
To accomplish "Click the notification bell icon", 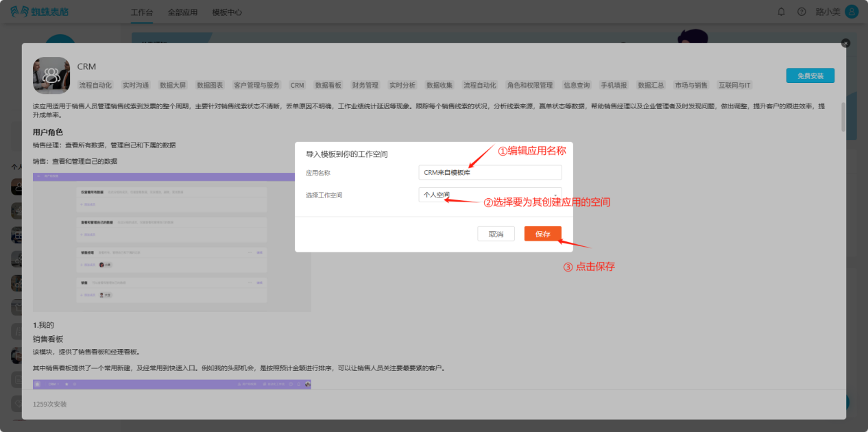I will pyautogui.click(x=781, y=12).
